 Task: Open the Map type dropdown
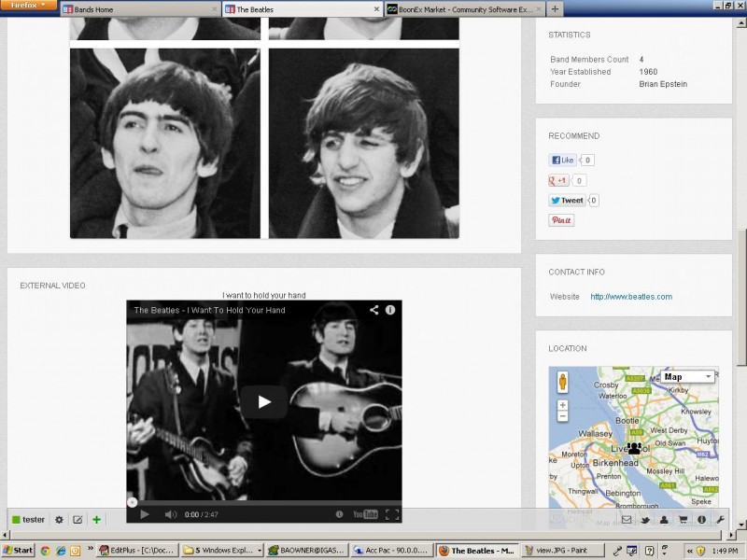click(688, 377)
